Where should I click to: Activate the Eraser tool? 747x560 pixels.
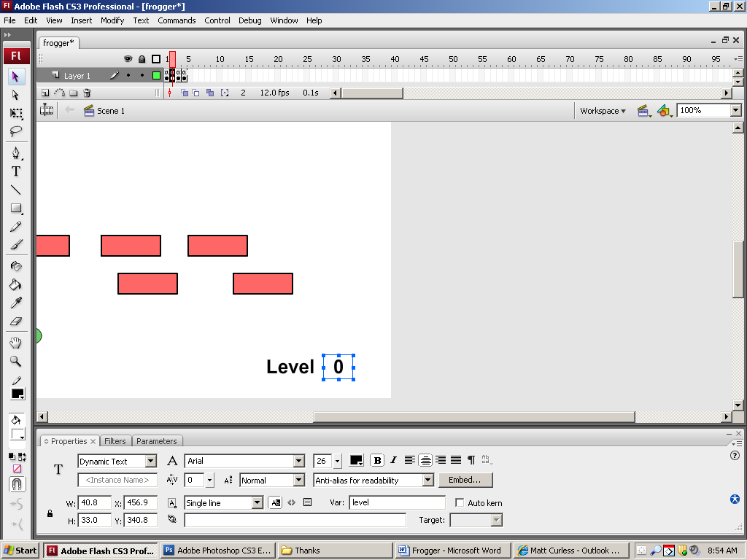click(x=15, y=321)
